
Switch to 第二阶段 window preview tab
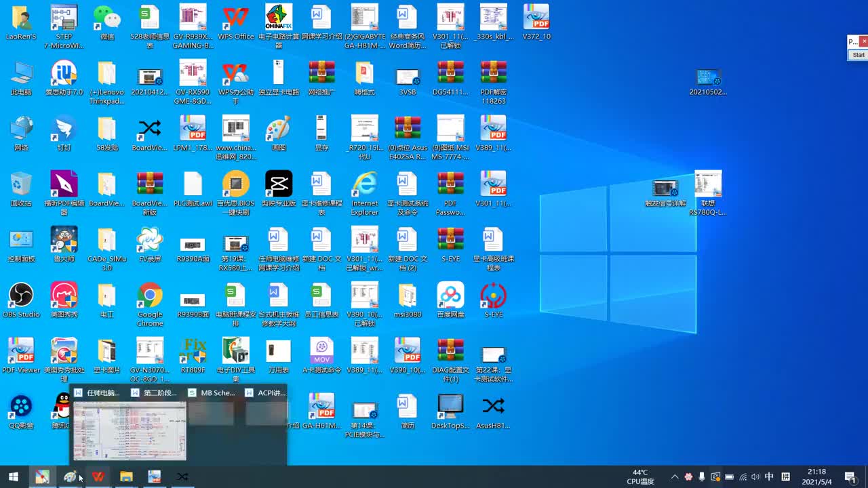pos(155,392)
